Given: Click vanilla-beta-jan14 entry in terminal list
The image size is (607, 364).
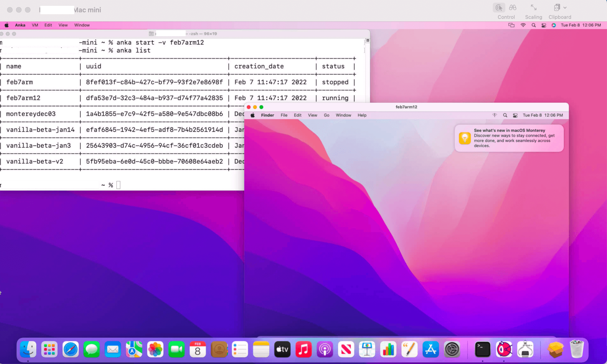Looking at the screenshot, I should tap(40, 130).
